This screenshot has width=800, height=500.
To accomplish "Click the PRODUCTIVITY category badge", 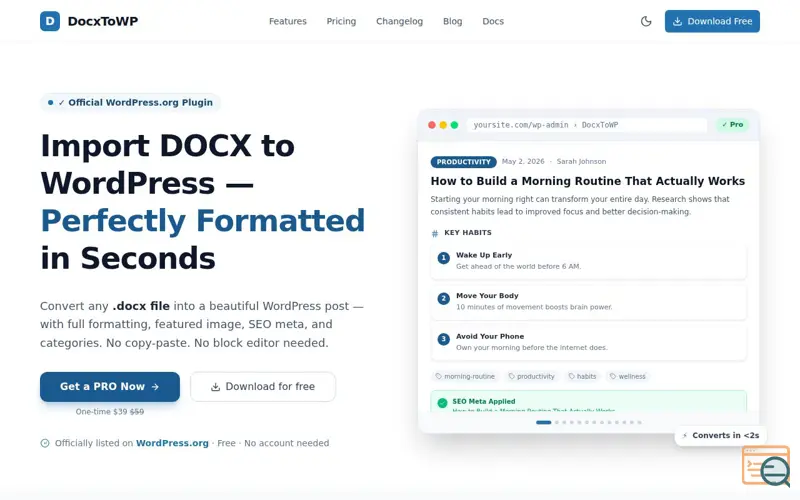I will [463, 162].
